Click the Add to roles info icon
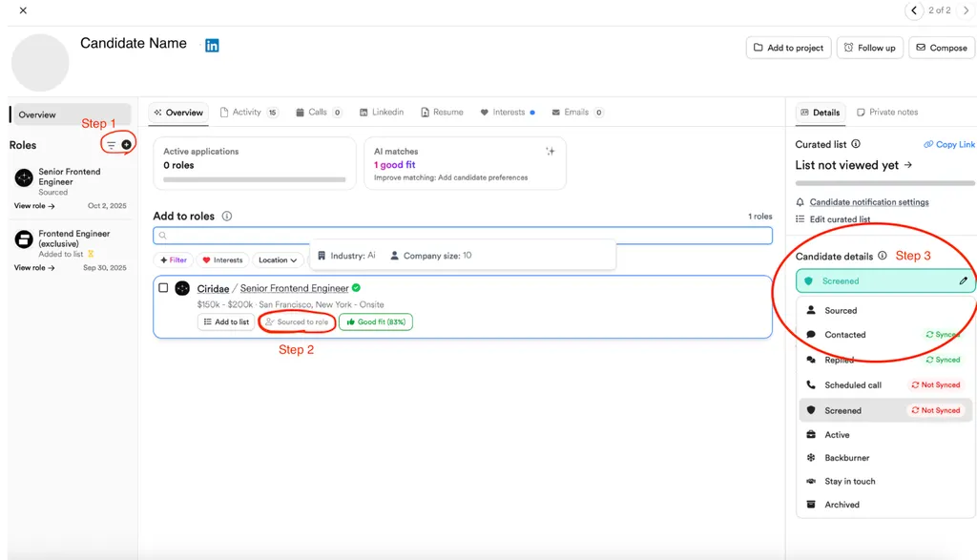The width and height of the screenshot is (977, 560). pos(226,216)
